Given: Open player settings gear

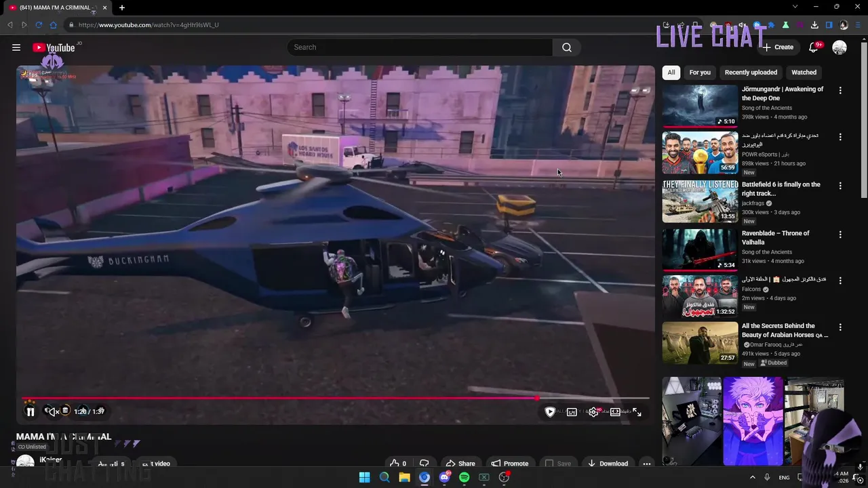Looking at the screenshot, I should click(x=593, y=412).
